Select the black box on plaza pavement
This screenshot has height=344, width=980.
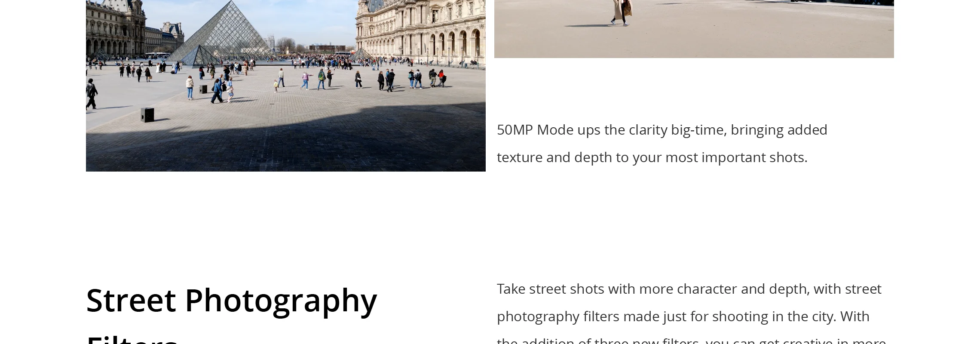click(x=147, y=115)
